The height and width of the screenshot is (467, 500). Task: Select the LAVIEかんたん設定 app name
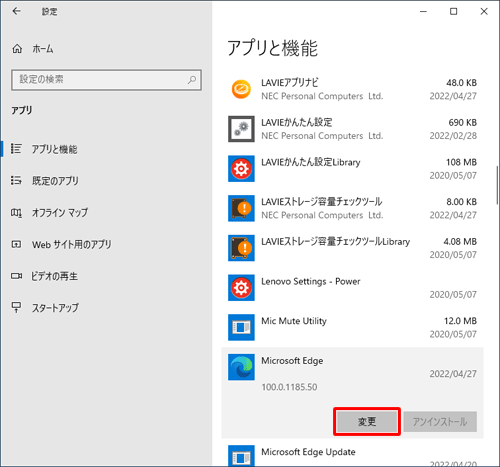[x=297, y=122]
